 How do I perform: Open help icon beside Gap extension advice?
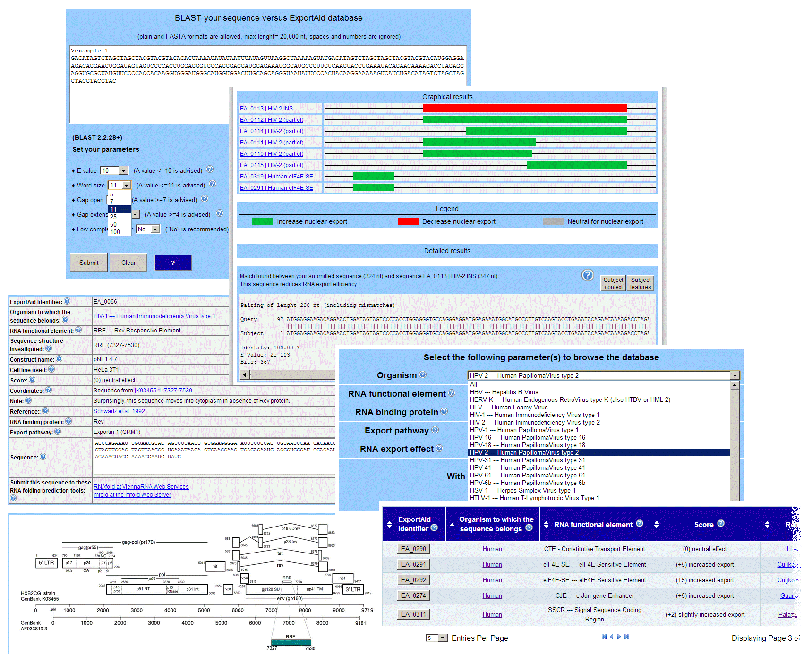[x=220, y=213]
